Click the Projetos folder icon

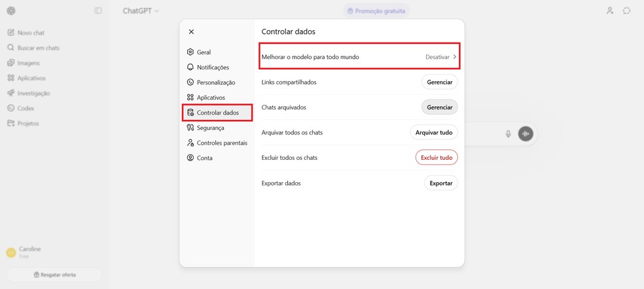coord(11,123)
